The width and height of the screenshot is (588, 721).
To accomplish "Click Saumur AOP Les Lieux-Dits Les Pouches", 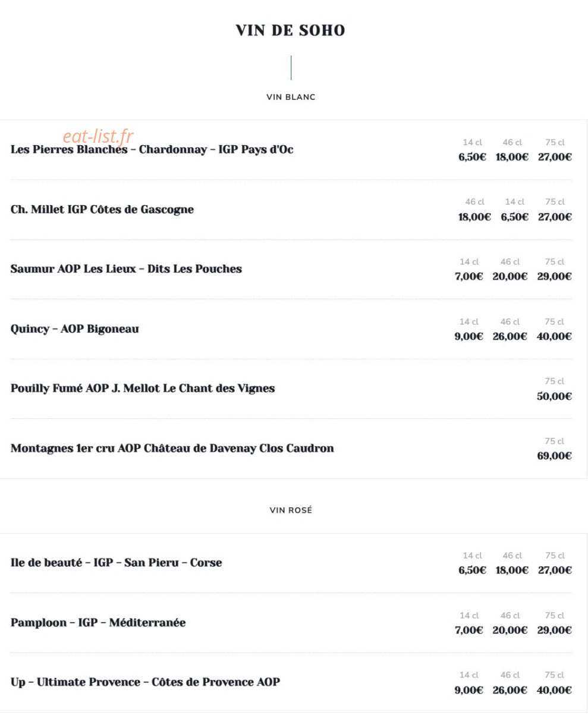I will (x=126, y=269).
